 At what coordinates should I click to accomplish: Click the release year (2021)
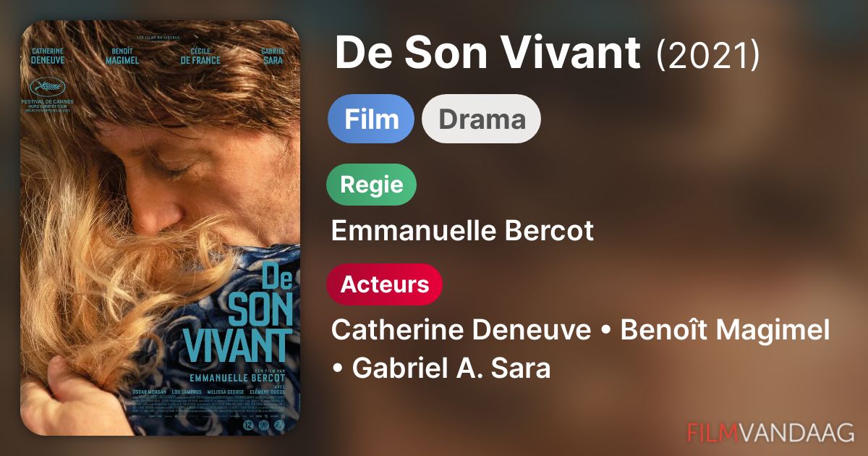708,55
